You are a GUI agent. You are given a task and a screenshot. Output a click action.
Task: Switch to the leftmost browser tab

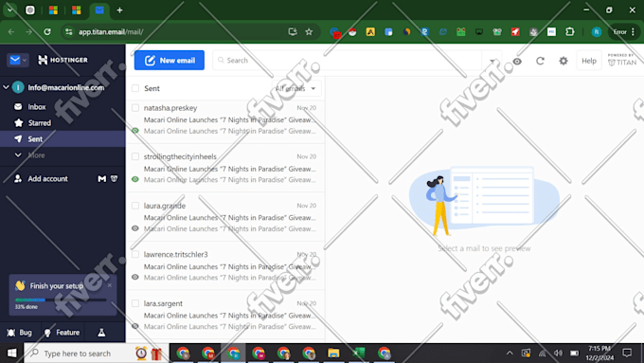(x=30, y=10)
